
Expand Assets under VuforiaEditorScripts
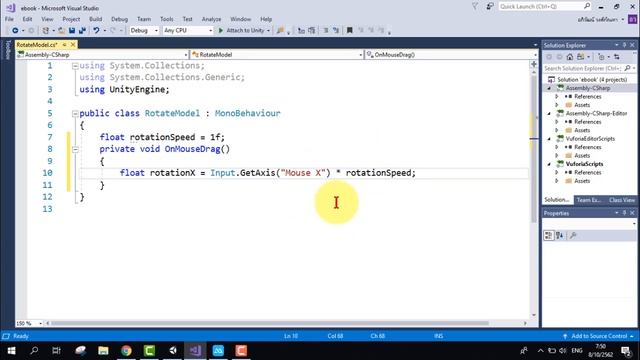tap(557, 156)
